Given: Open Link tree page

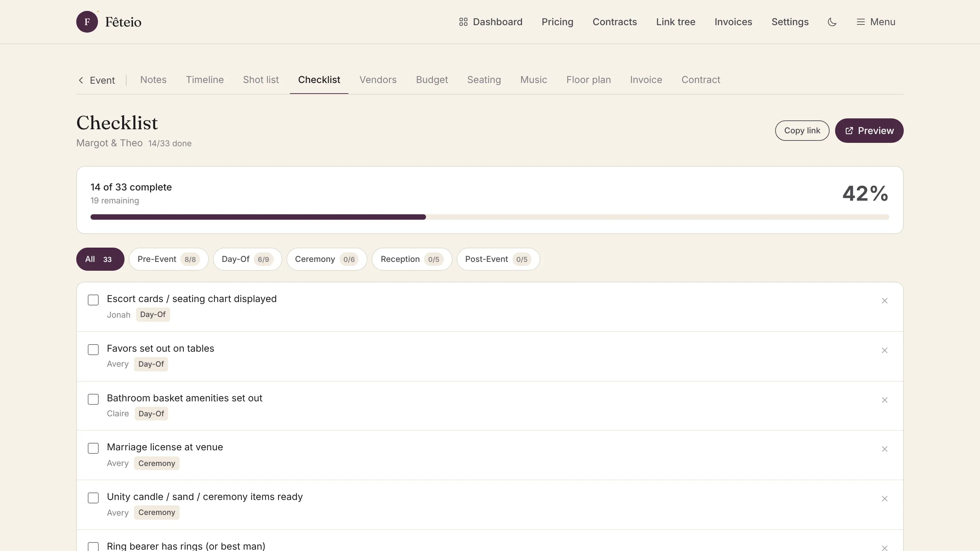Looking at the screenshot, I should click(676, 22).
